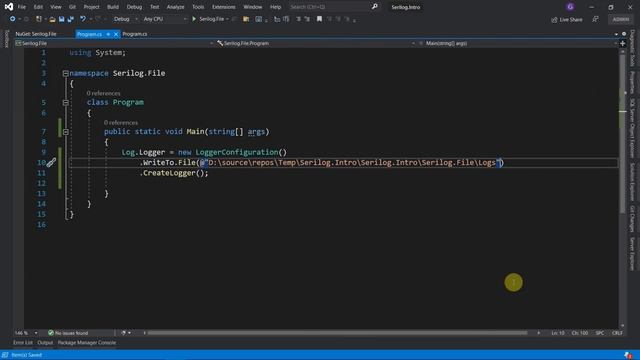Click the vertical scrollbar on editor right
640x360 pixels.
(622, 134)
